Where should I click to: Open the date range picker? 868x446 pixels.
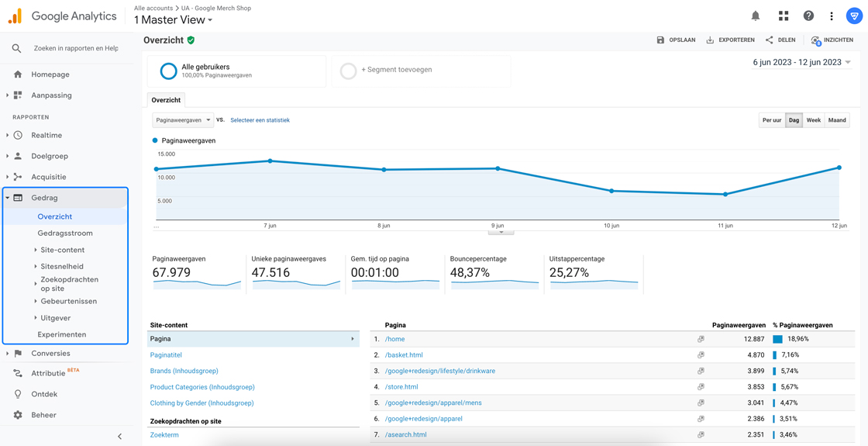[802, 63]
